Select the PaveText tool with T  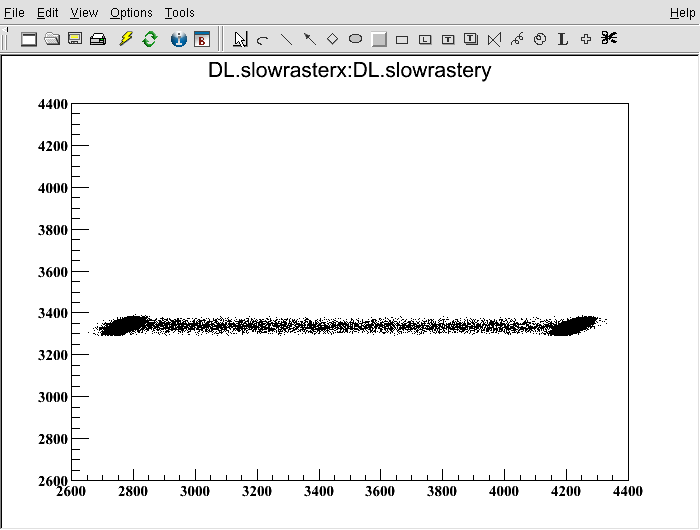[448, 40]
